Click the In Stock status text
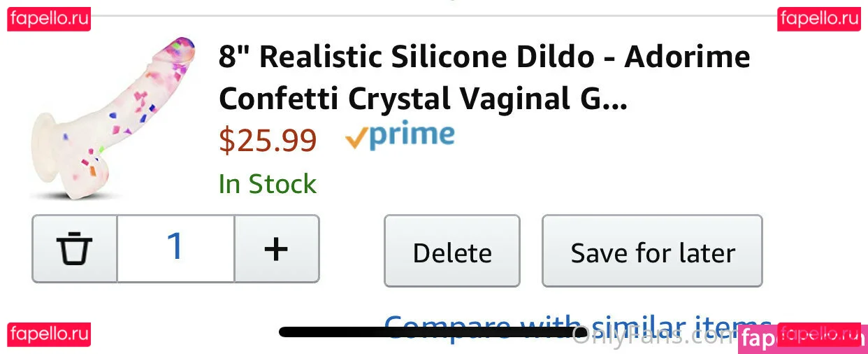The width and height of the screenshot is (868, 354). pyautogui.click(x=268, y=184)
